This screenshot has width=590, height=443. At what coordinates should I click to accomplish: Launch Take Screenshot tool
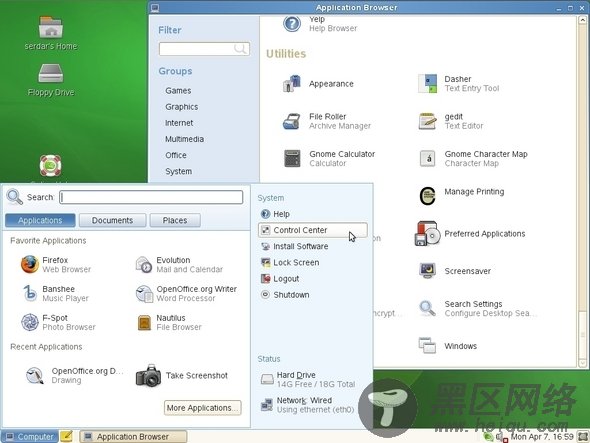182,375
